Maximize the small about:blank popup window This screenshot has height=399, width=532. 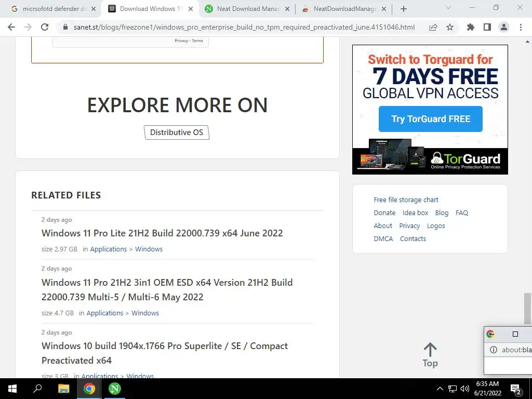(515, 334)
